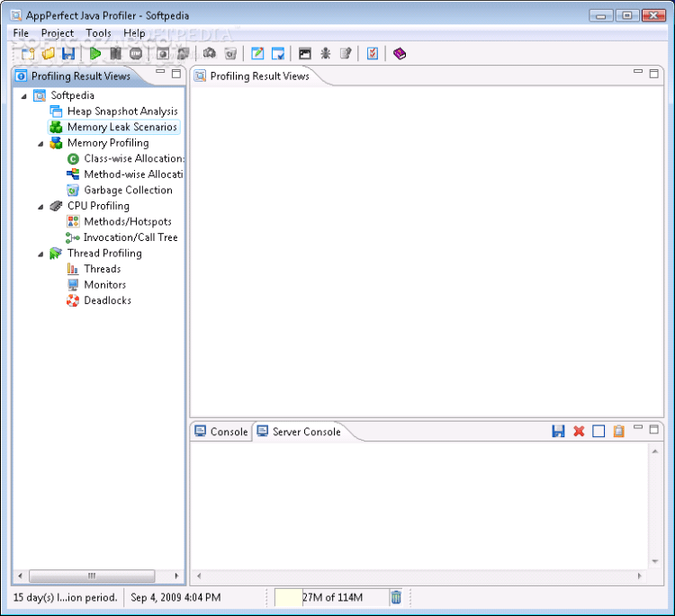Pause profiling with the pause icon
This screenshot has width=675, height=616.
[115, 54]
